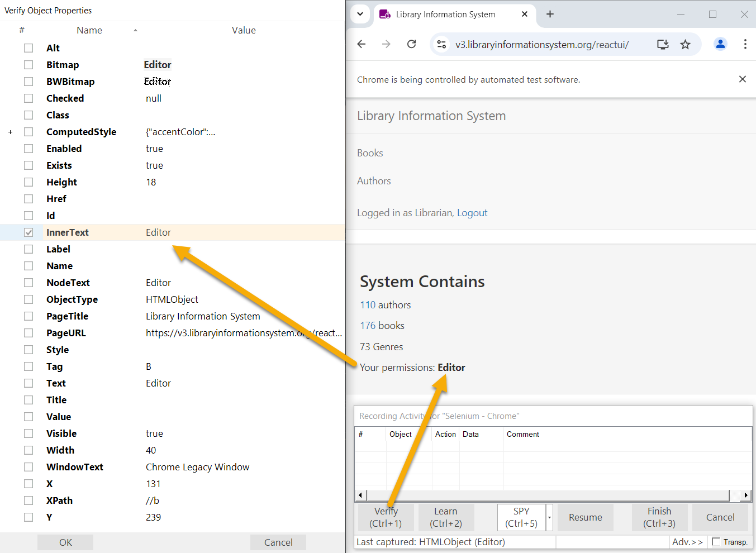Check the PageTitle property checkbox

click(x=28, y=316)
